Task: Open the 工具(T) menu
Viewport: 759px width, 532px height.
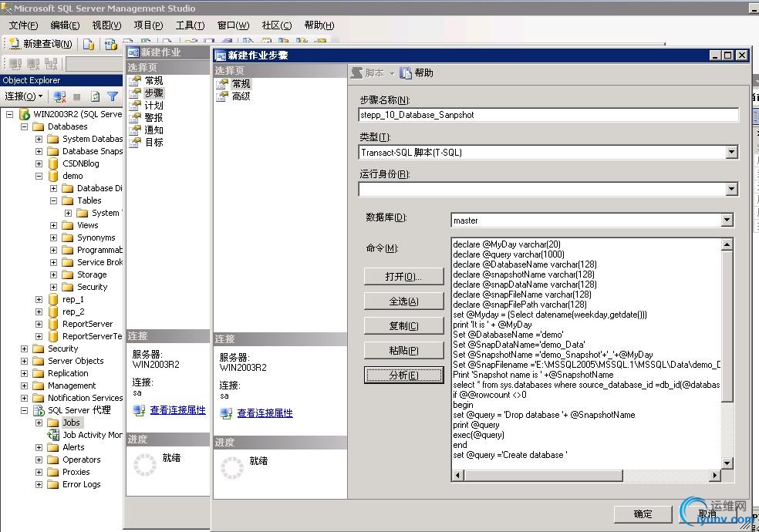Action: (x=190, y=25)
